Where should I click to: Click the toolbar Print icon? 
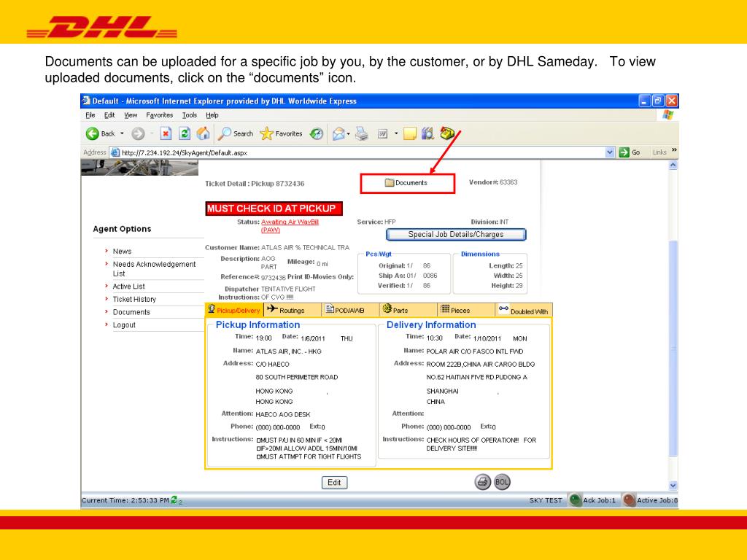point(362,134)
